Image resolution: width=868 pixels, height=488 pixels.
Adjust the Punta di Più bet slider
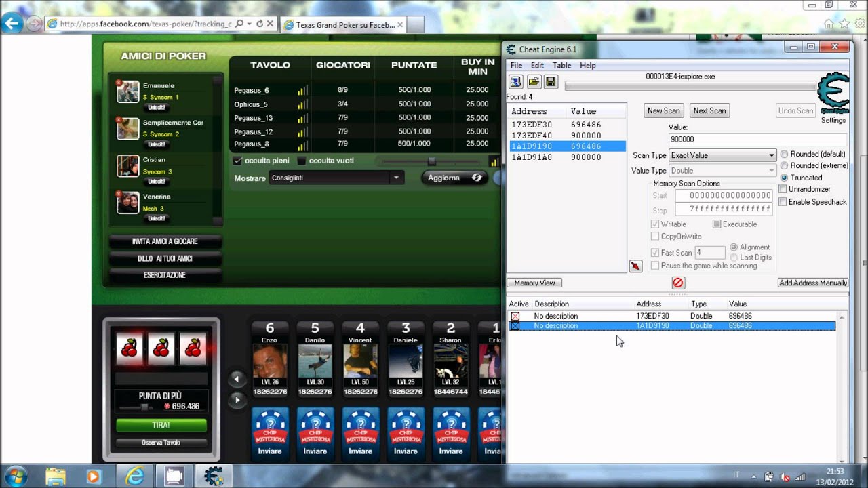coord(145,407)
